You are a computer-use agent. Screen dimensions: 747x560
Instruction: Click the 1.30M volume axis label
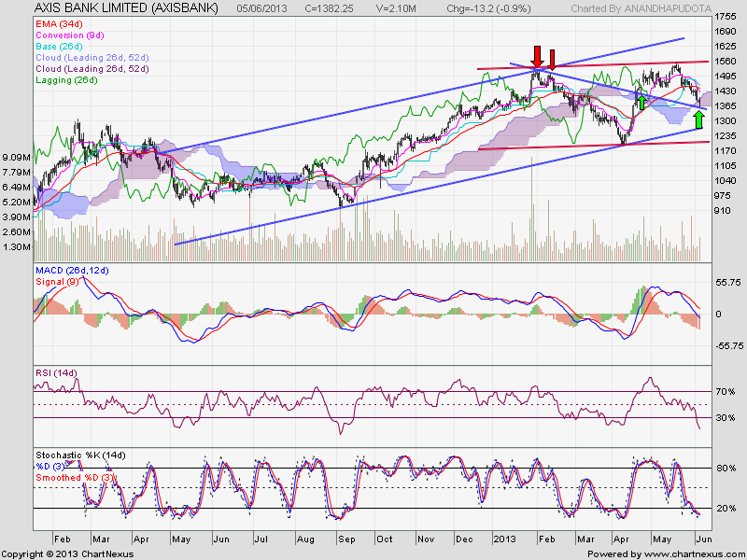[17, 246]
